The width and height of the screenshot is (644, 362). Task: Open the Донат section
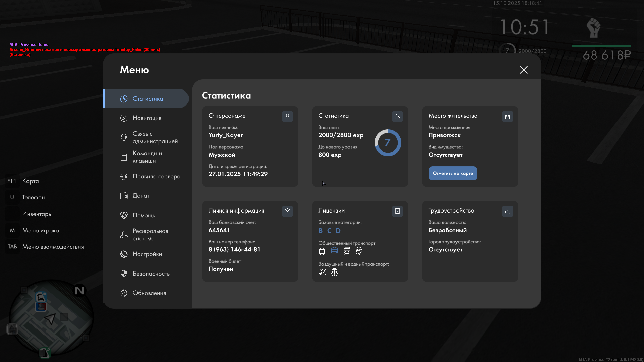point(141,196)
